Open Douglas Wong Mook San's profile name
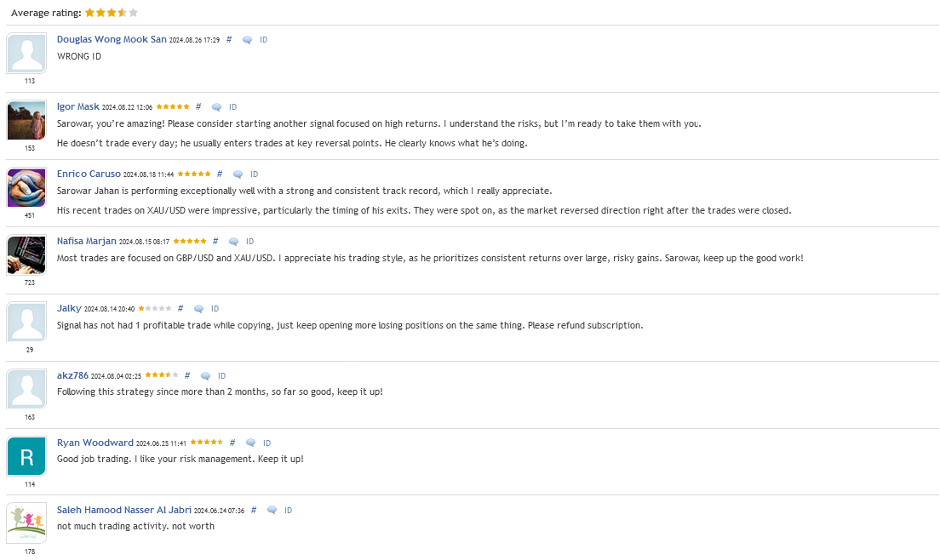 tap(112, 39)
